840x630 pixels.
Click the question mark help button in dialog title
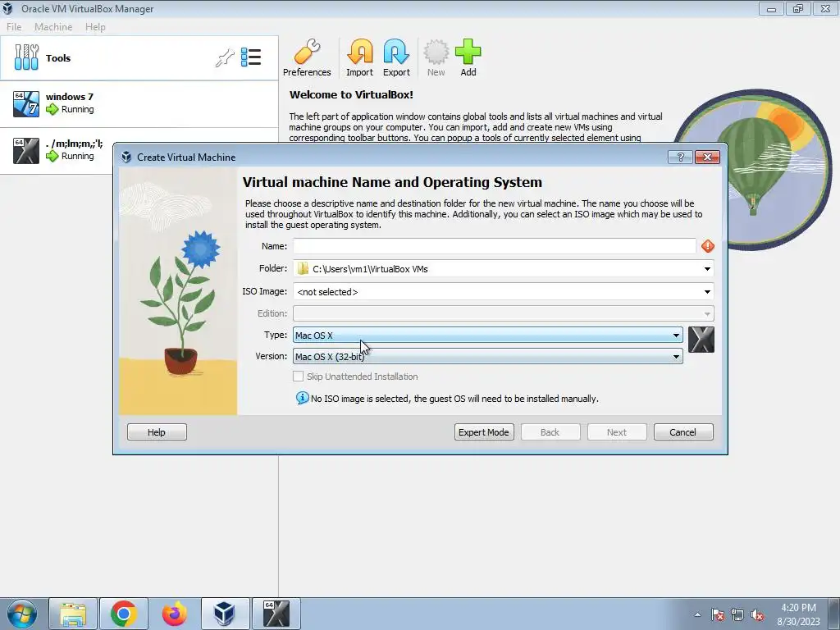680,157
